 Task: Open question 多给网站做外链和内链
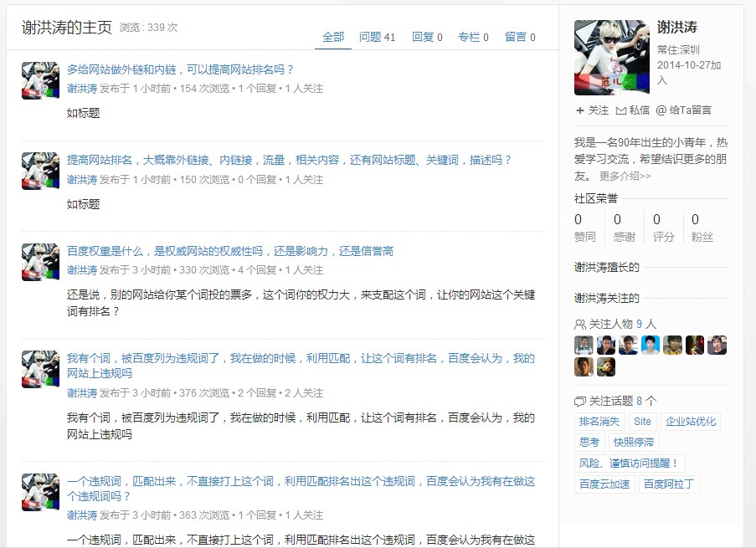[x=180, y=70]
